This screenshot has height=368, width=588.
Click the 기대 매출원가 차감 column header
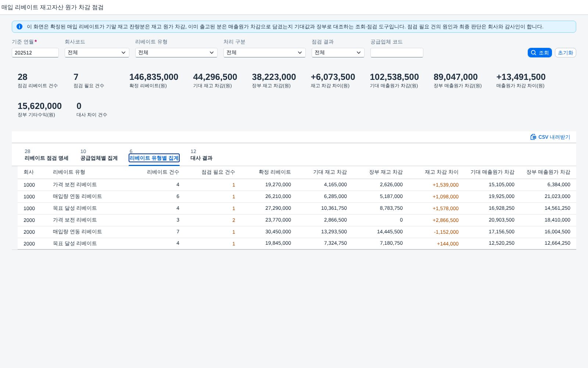492,172
